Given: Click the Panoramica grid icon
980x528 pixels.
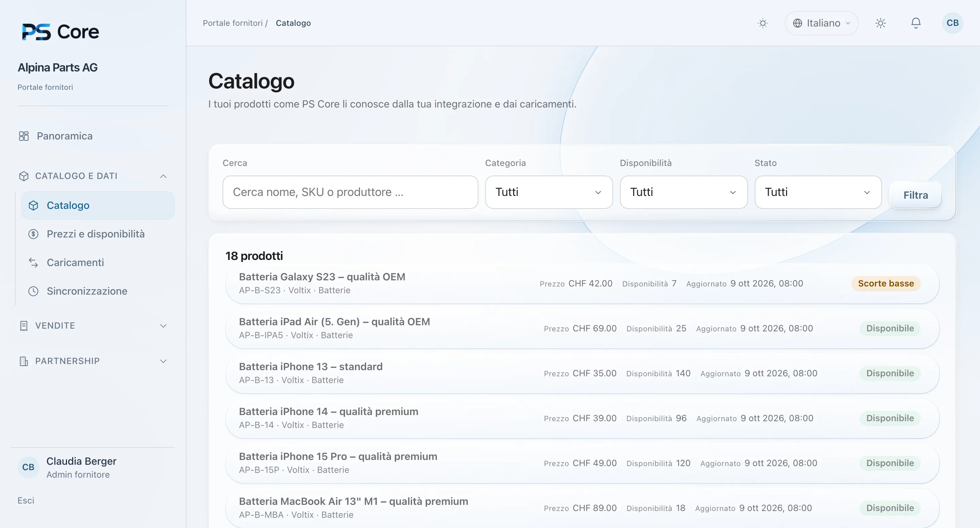Looking at the screenshot, I should [x=23, y=136].
